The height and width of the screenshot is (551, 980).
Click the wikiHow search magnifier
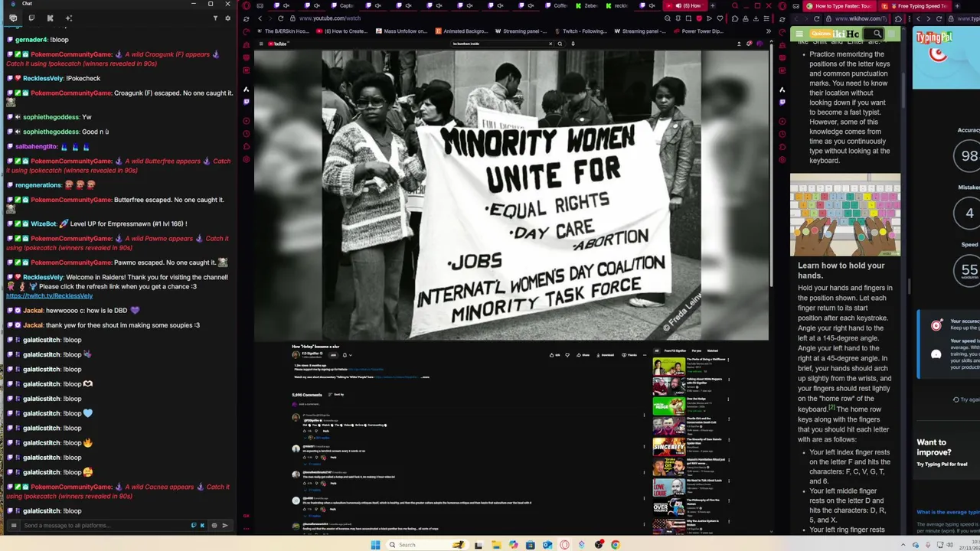pyautogui.click(x=877, y=34)
